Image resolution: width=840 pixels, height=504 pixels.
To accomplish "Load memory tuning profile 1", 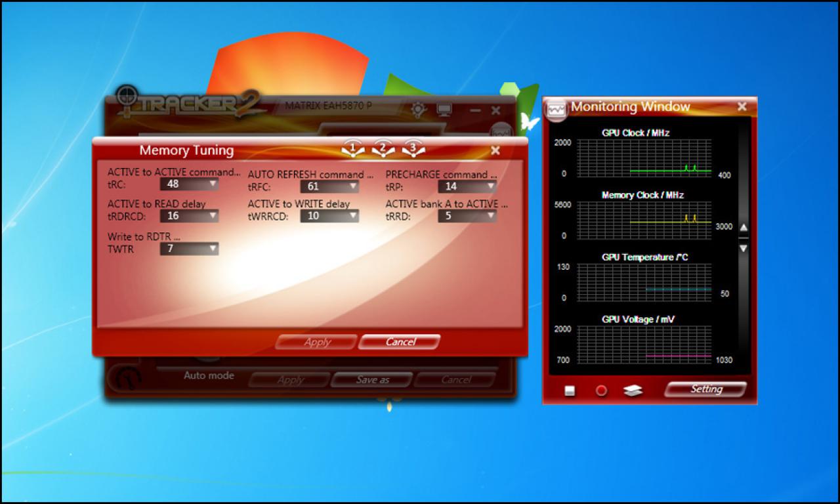I will point(353,149).
